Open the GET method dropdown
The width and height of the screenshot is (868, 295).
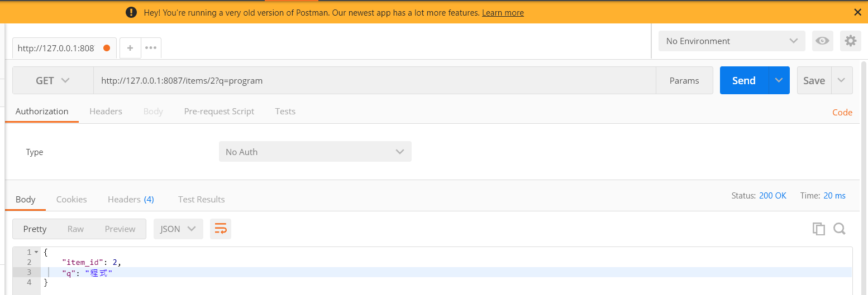pos(53,80)
